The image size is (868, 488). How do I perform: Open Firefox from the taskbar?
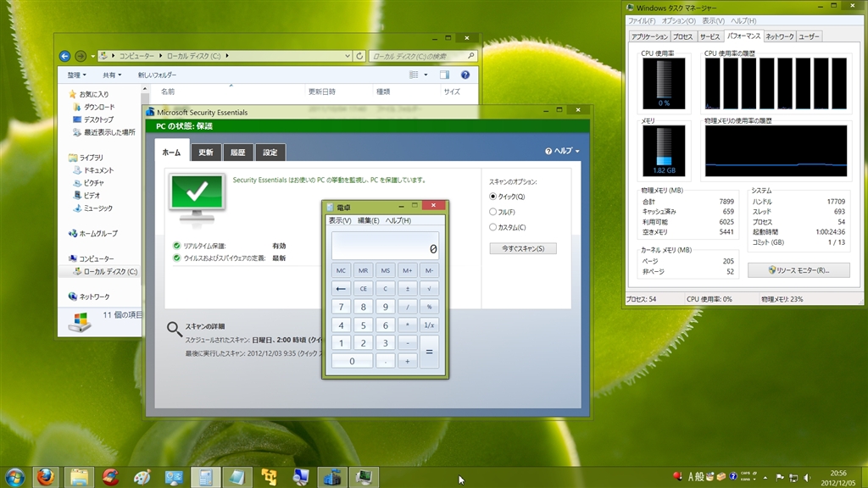pyautogui.click(x=46, y=476)
